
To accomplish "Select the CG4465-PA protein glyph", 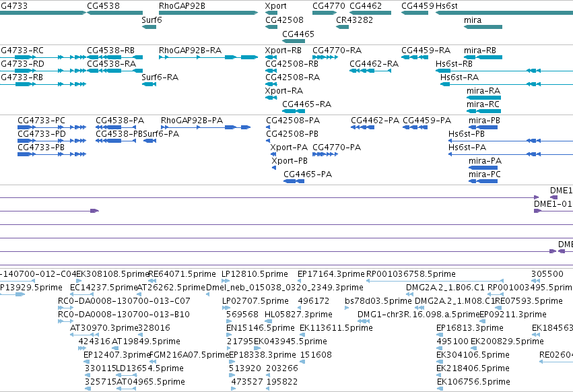I will tap(294, 181).
